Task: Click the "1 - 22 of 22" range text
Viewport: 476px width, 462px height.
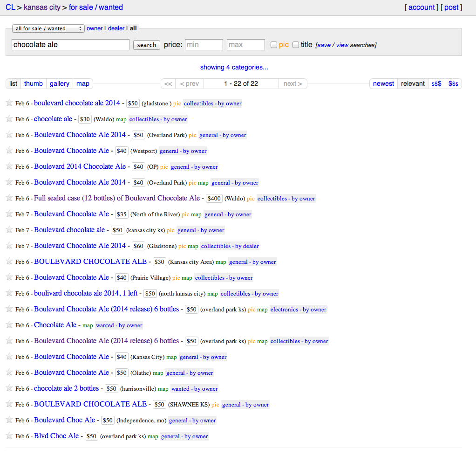Action: (241, 83)
